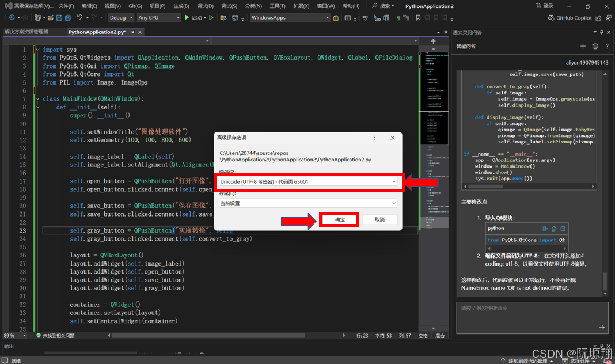Close the PythonApplication2.py tab
Viewport: 615px width, 364px height.
point(139,32)
